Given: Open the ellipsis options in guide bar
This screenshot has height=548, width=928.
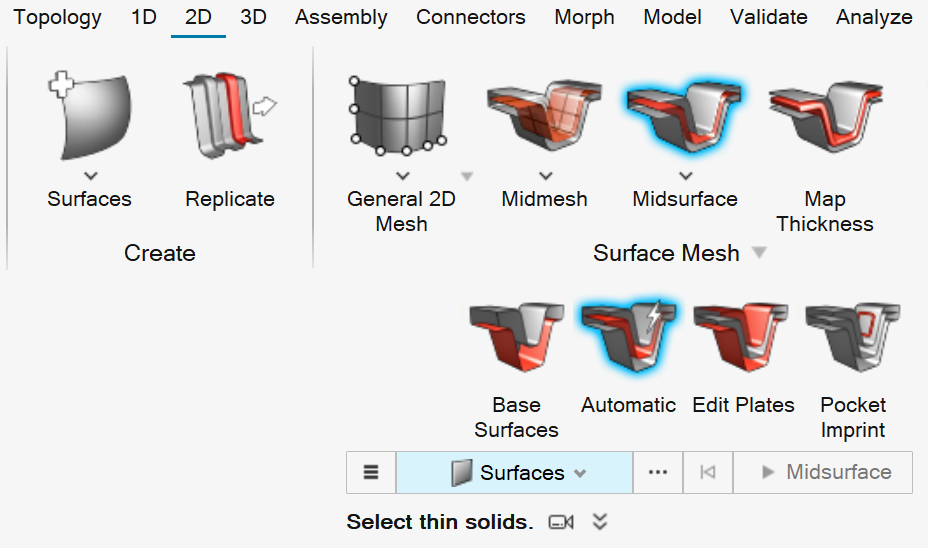Looking at the screenshot, I should (x=657, y=473).
